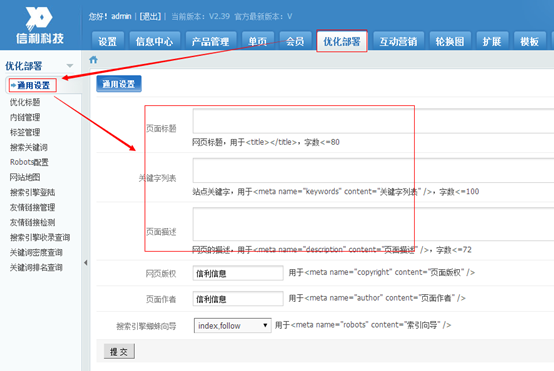
Task: Open 搜索引擎收录查询 in the sidebar
Action: pyautogui.click(x=40, y=237)
